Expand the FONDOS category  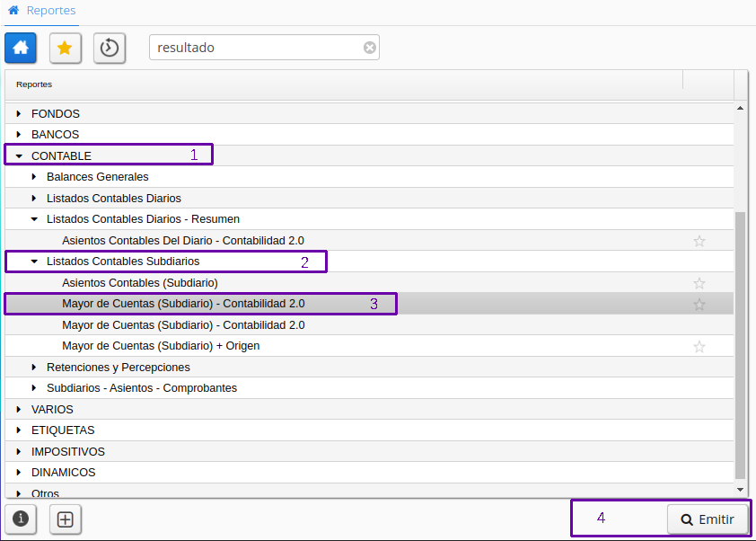coord(18,114)
